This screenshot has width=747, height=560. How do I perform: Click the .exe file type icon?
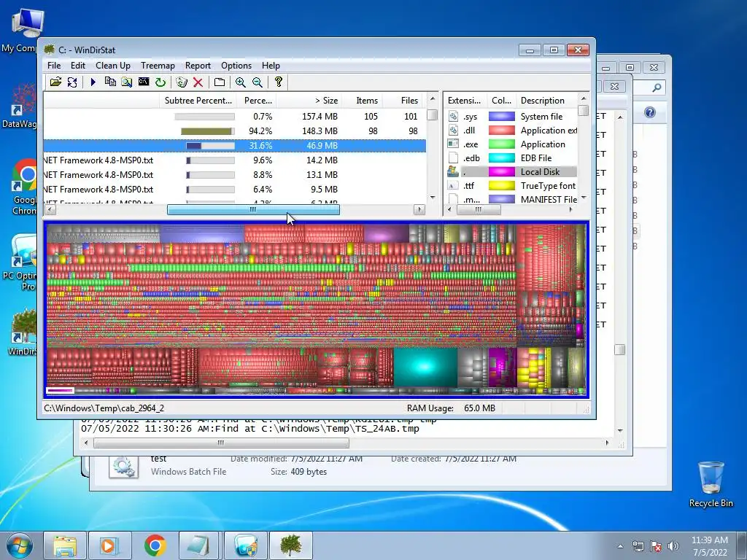pos(453,144)
